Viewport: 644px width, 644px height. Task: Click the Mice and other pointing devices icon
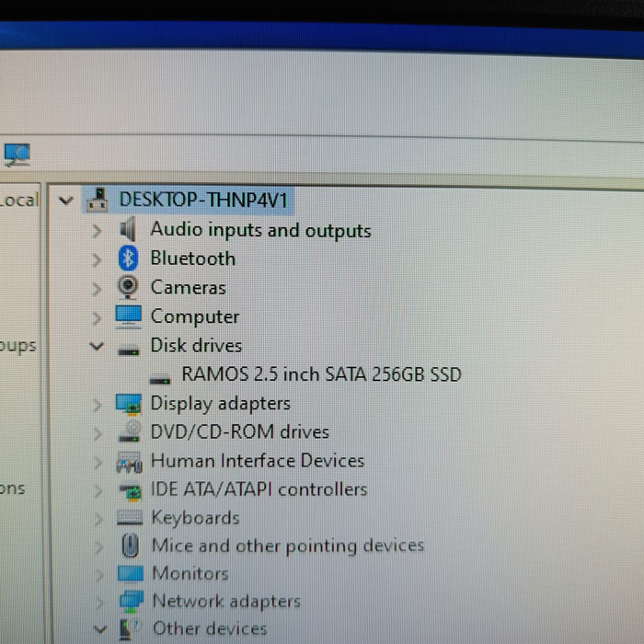point(130,546)
